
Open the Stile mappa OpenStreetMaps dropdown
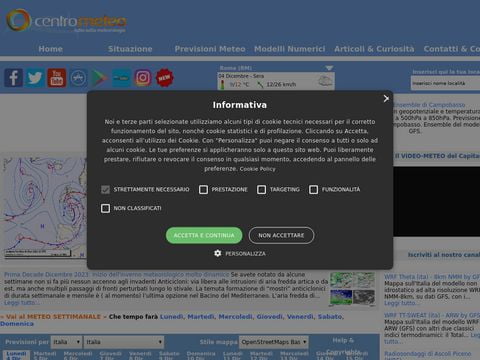(x=274, y=342)
